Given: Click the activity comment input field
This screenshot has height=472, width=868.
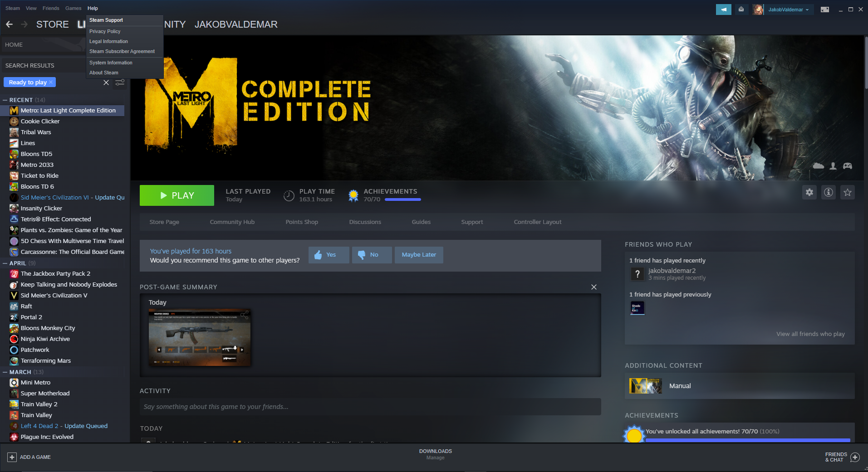Looking at the screenshot, I should click(370, 407).
